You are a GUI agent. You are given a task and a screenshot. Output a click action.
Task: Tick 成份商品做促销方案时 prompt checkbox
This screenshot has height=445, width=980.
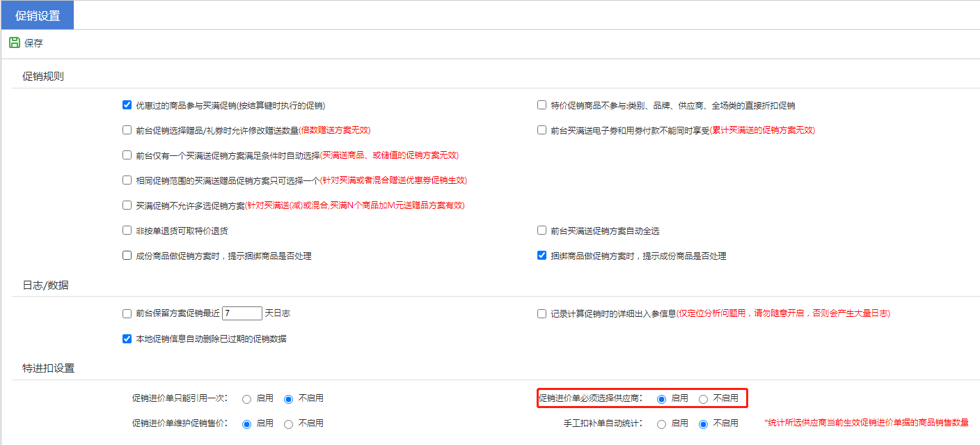(127, 256)
